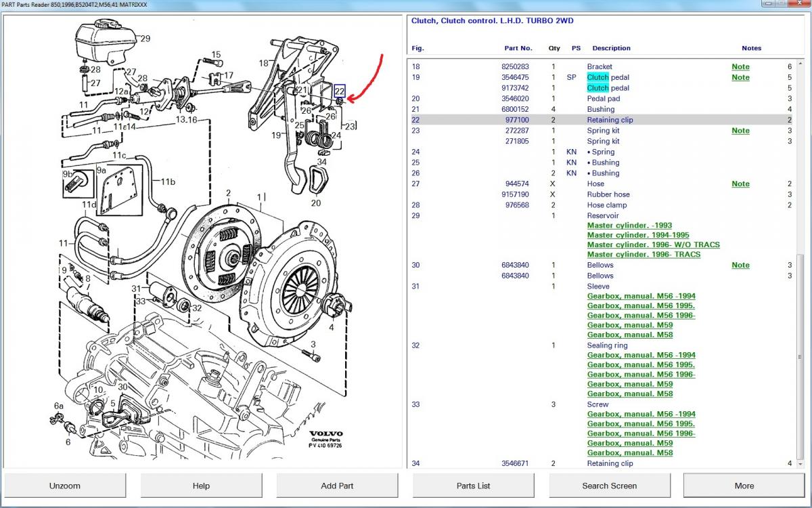Select Clutch pedal part 9173742
812x508 pixels.
coord(515,88)
